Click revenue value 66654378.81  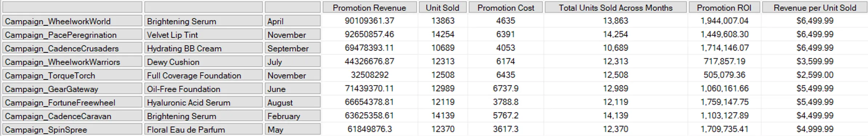coord(369,102)
